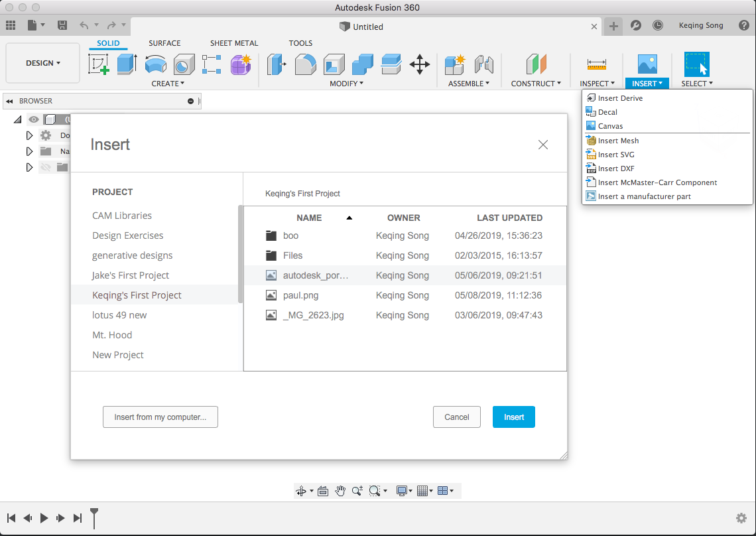Close the Insert dialog with X

(543, 145)
